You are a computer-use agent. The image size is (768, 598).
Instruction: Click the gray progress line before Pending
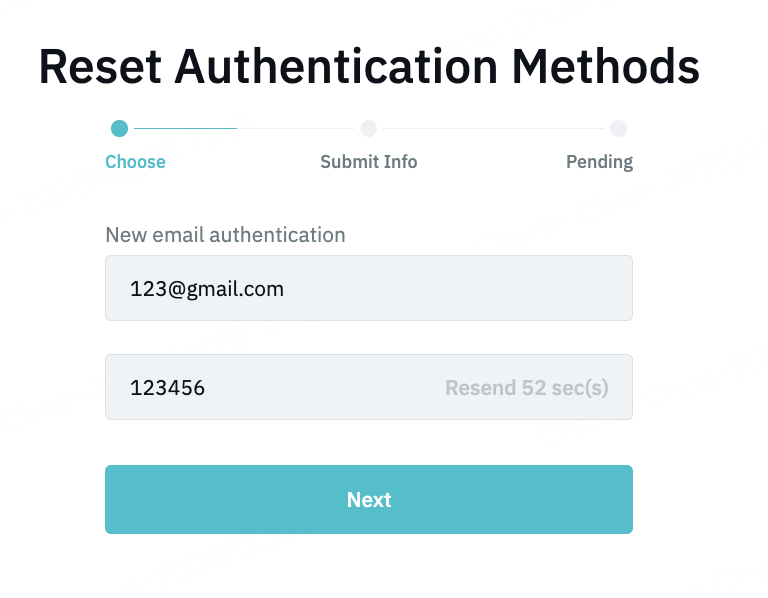[495, 128]
